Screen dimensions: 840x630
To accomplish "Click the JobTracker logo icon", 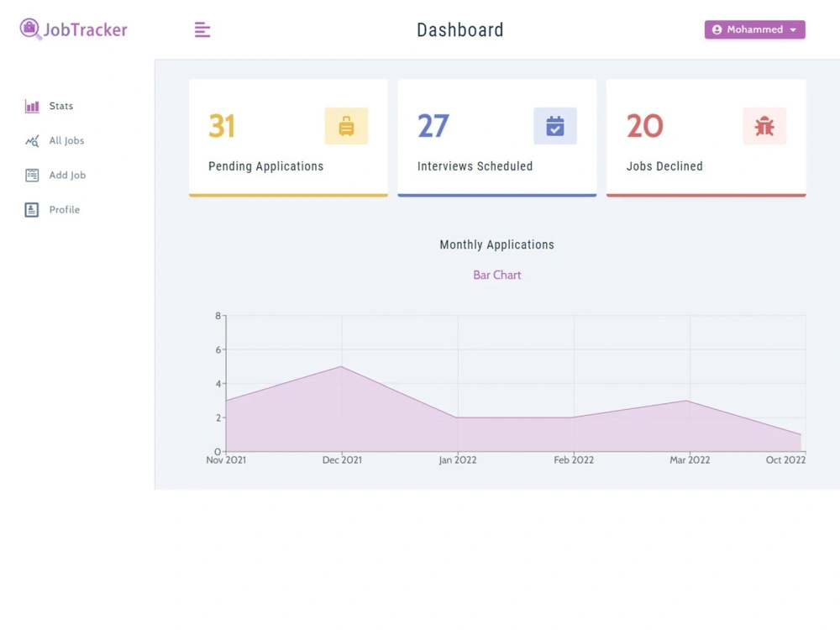I will [30, 29].
